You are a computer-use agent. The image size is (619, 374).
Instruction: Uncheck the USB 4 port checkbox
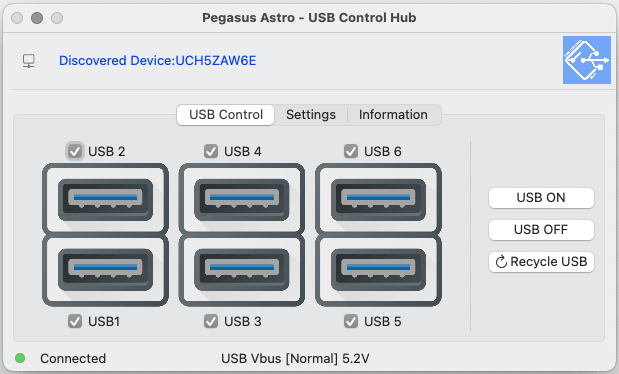pos(211,151)
